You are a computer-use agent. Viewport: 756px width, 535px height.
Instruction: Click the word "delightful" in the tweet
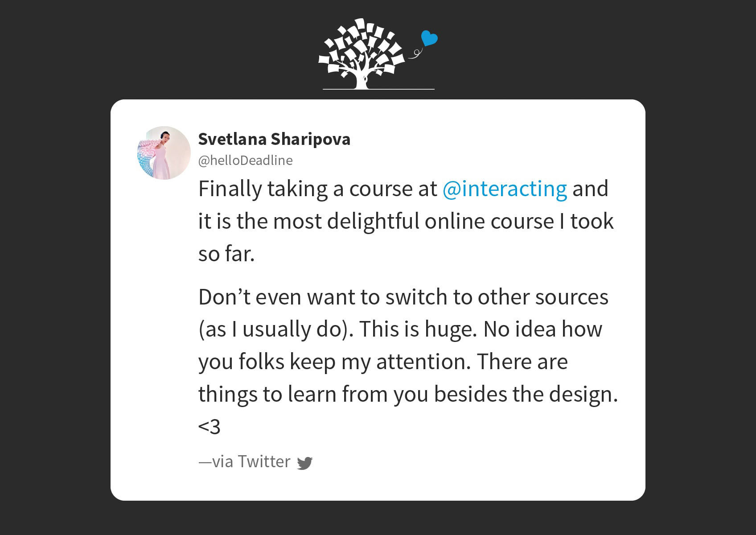(373, 221)
